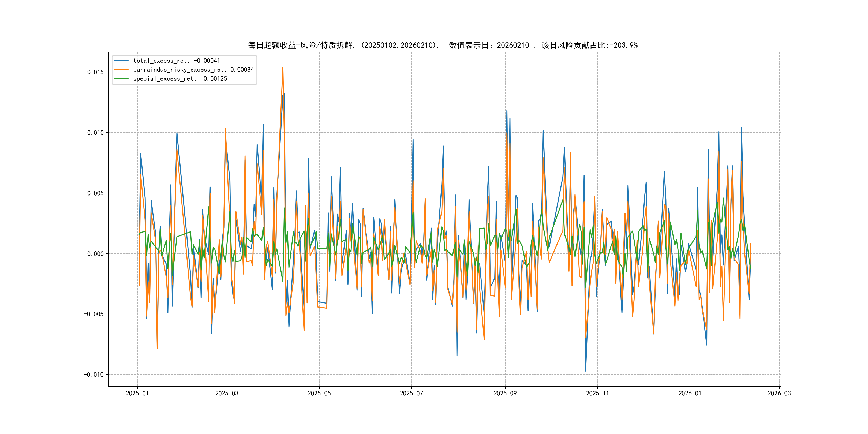This screenshot has width=868, height=434.
Task: Click the 2026-01 x-axis tick label
Action: pyautogui.click(x=690, y=393)
